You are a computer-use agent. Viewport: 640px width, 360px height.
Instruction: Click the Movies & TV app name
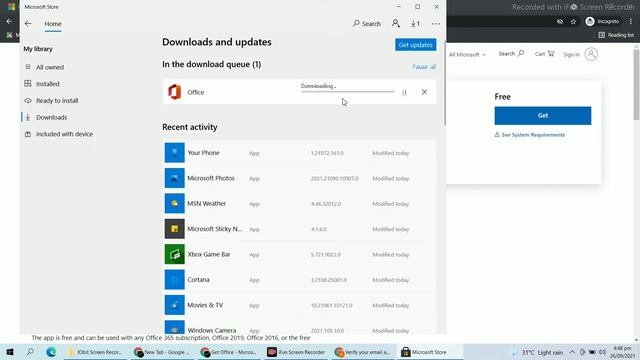pos(205,305)
